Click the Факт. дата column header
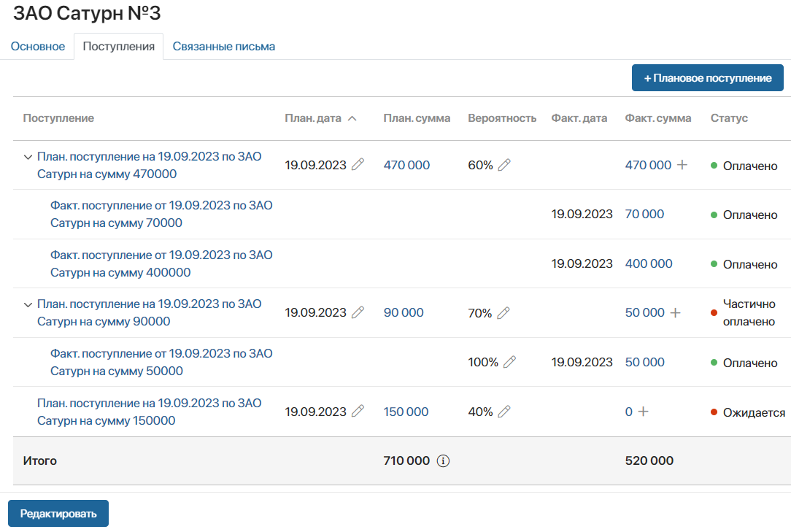 [x=579, y=118]
